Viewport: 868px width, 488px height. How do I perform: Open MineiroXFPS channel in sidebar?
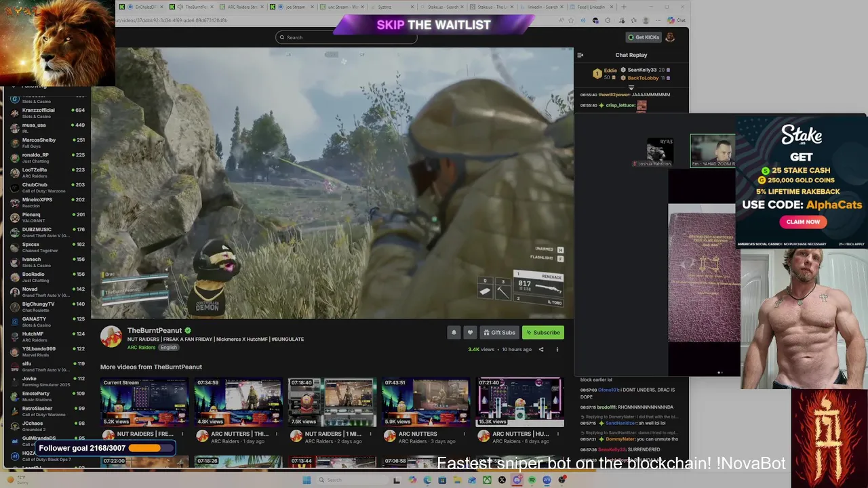click(x=47, y=202)
